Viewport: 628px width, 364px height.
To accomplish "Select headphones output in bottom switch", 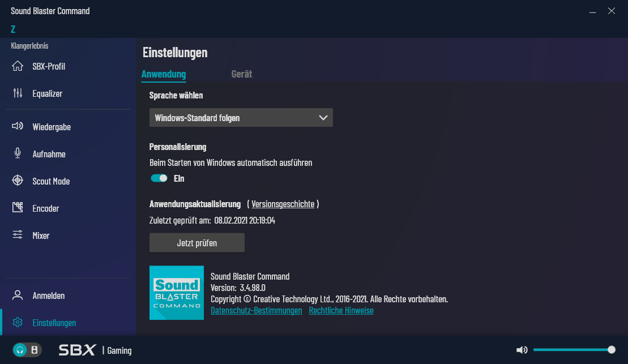I will [x=20, y=350].
